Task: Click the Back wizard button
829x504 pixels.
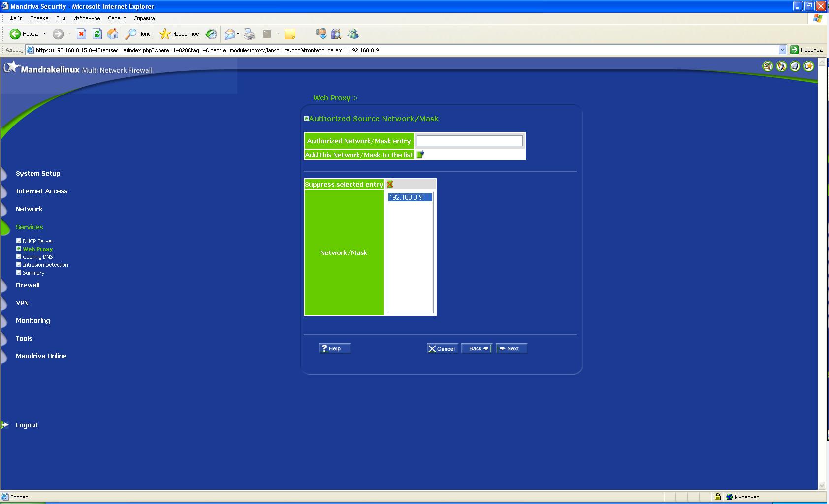Action: click(477, 348)
